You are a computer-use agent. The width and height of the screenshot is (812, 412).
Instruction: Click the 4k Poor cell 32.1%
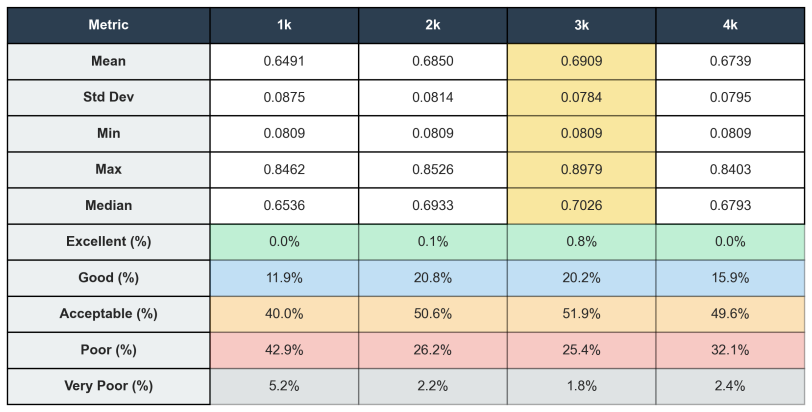(x=730, y=350)
